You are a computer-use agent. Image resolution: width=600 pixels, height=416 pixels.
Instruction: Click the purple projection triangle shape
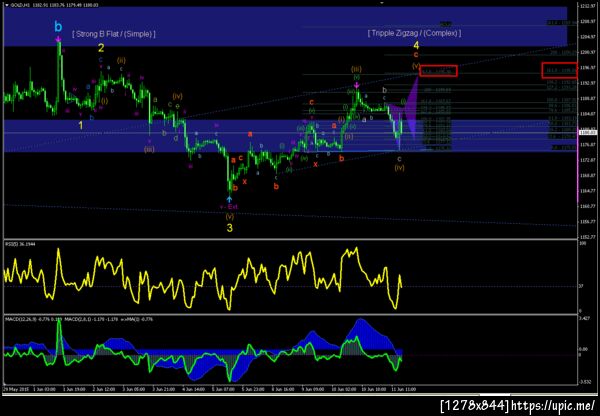coord(411,107)
